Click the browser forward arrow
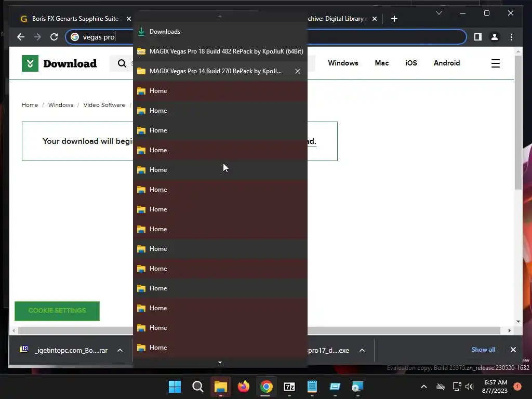This screenshot has width=532, height=399. point(37,37)
